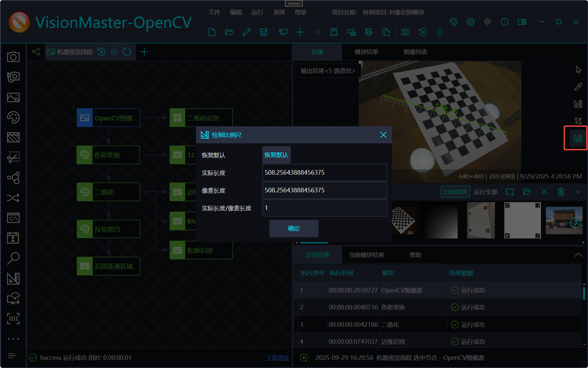Select the 二值化 flow node

point(108,192)
